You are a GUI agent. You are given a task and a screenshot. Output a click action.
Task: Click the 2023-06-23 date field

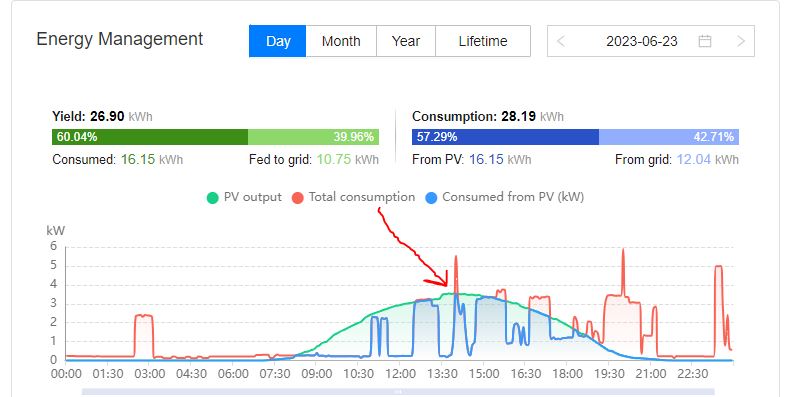pyautogui.click(x=642, y=41)
